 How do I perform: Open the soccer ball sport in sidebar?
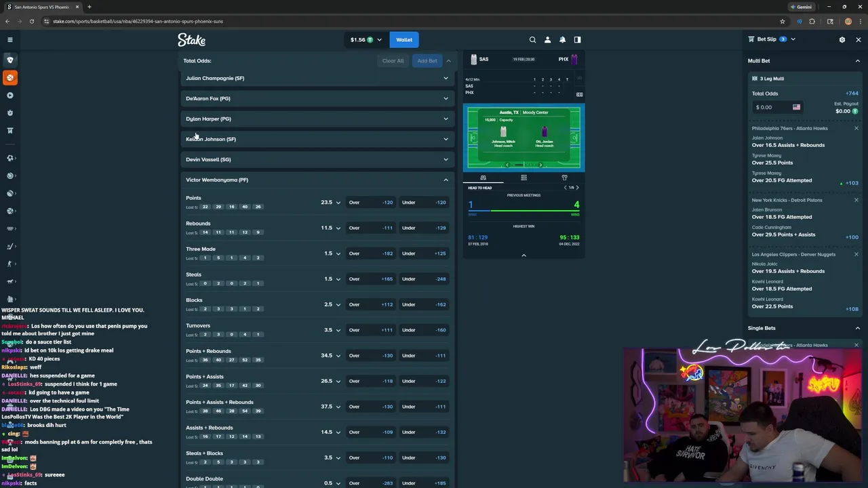click(x=9, y=158)
